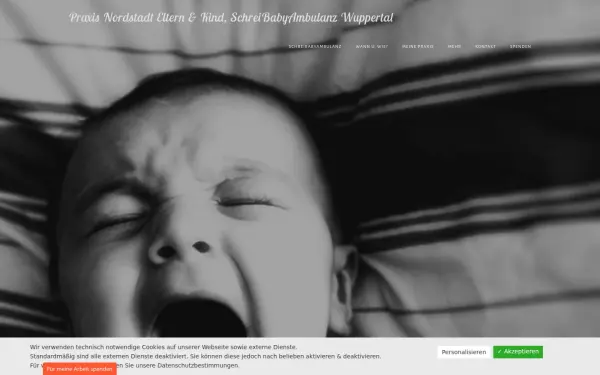Open the SchreiBabyAmbulanz menu item

(315, 47)
